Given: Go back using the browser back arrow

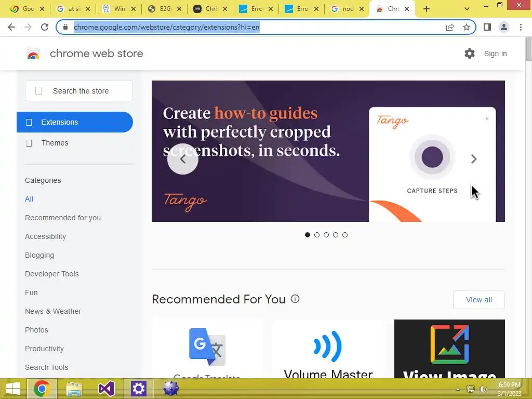Looking at the screenshot, I should 11,27.
